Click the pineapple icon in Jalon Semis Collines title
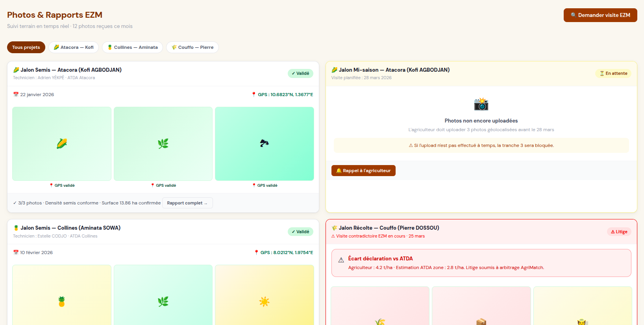644x325 pixels. click(x=16, y=228)
